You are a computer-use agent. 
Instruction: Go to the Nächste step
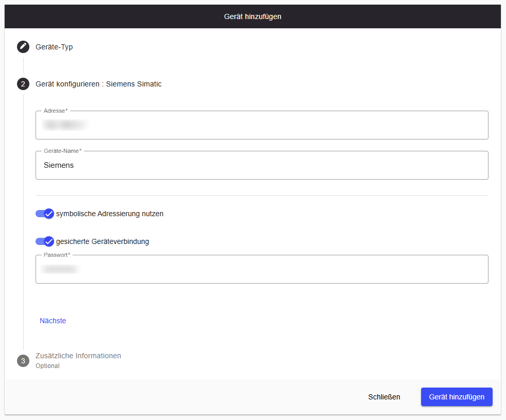click(53, 321)
